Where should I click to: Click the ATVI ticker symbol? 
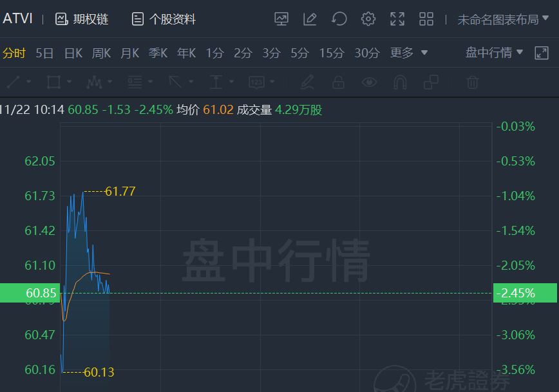point(17,19)
